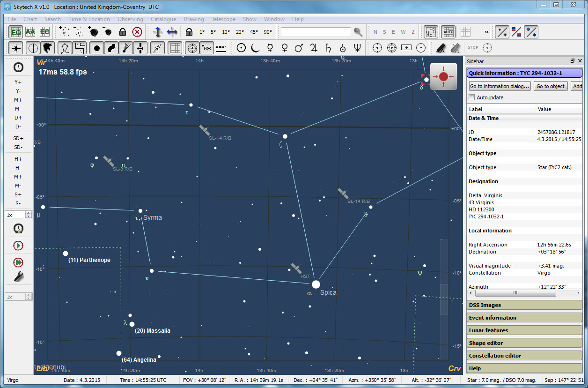This screenshot has width=588, height=388.
Task: Center view on the Sun symbol
Action: point(241,48)
